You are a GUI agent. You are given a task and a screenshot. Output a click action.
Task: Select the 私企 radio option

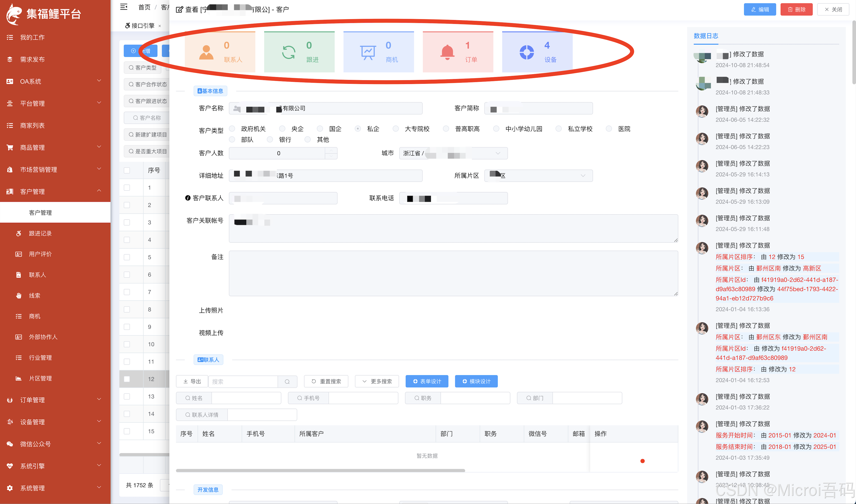click(358, 129)
